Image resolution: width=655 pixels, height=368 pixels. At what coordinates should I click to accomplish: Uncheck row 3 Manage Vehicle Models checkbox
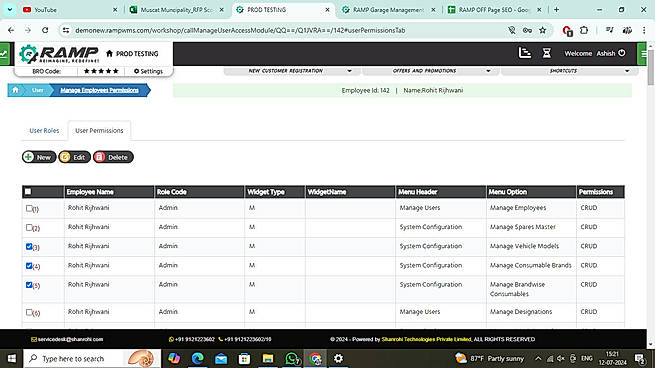[x=29, y=246]
